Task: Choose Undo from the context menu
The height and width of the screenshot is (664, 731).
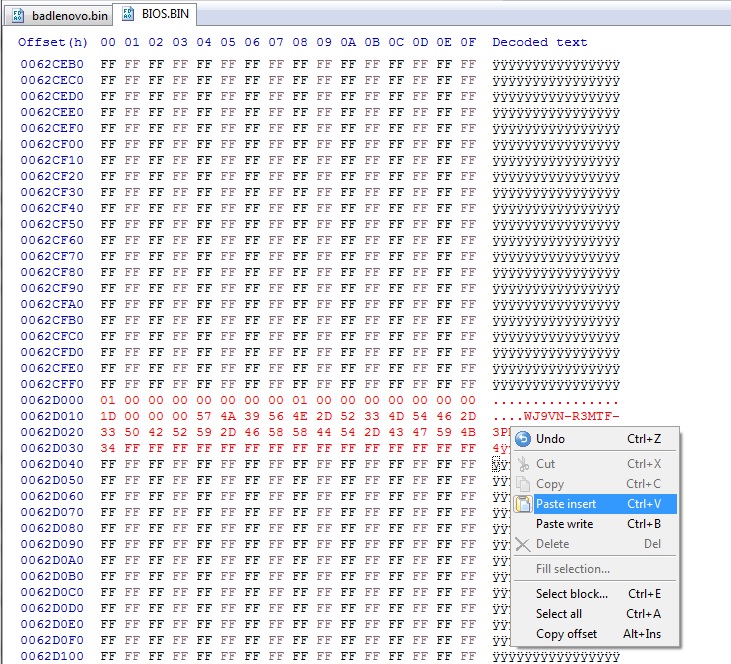Action: click(595, 439)
